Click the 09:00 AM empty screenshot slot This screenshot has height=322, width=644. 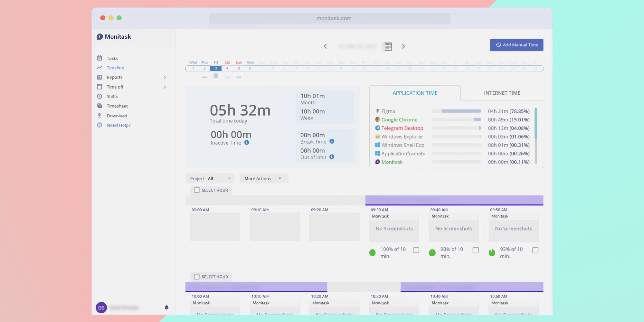215,227
